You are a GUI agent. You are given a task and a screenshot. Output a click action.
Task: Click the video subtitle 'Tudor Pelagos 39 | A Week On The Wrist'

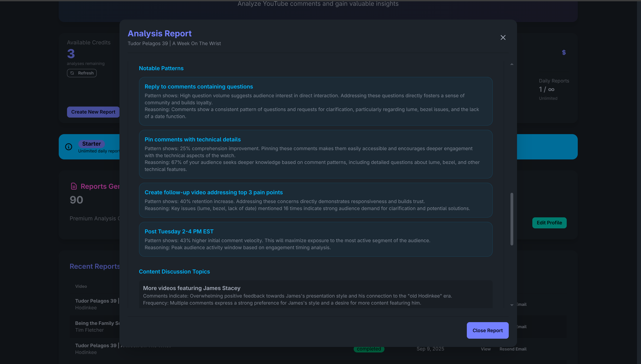(x=174, y=43)
